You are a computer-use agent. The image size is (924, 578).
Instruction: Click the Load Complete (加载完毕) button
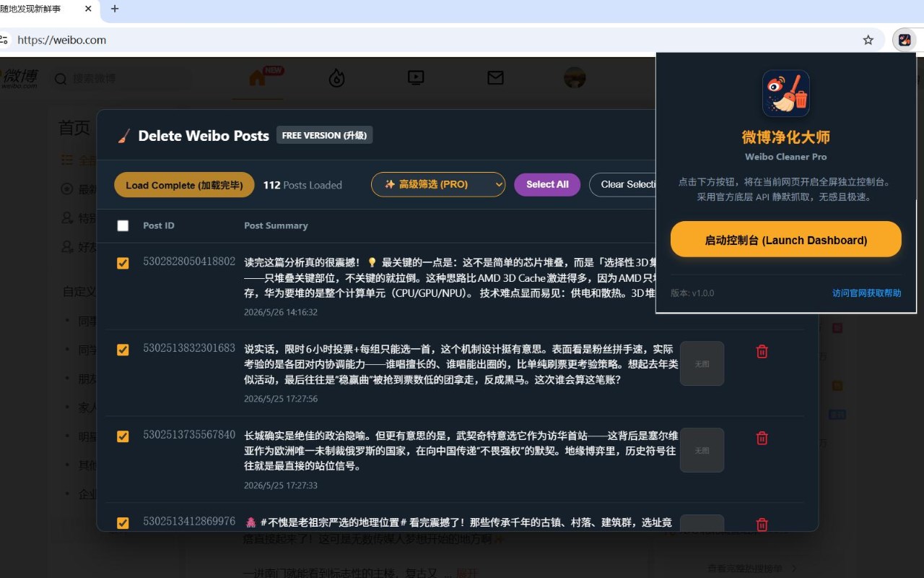(x=184, y=185)
